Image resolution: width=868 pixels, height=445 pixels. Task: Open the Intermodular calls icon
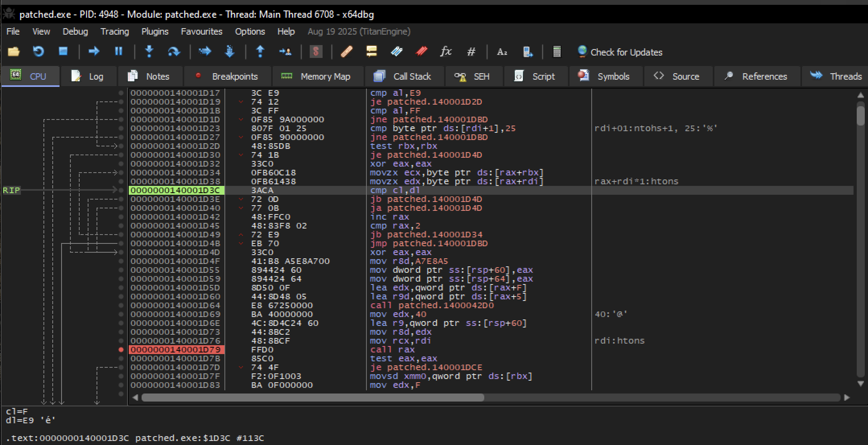pyautogui.click(x=528, y=52)
